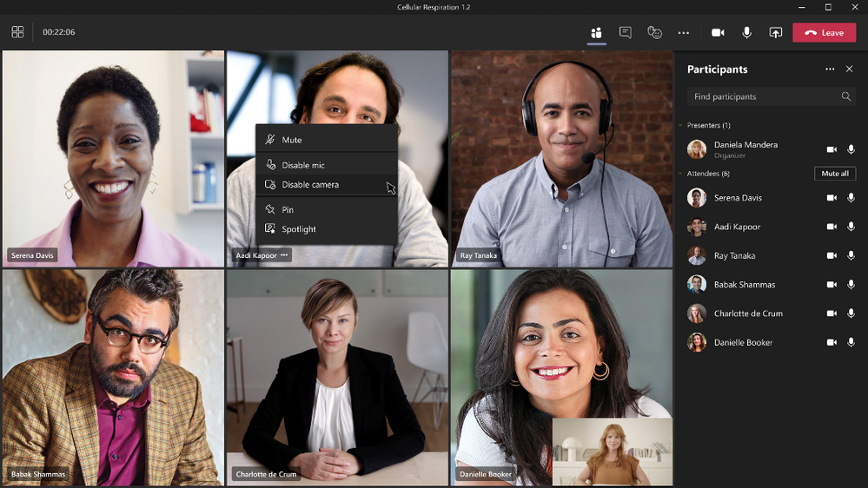The image size is (868, 488).
Task: Select Charlotte de Crum's video tile
Action: coord(337,378)
